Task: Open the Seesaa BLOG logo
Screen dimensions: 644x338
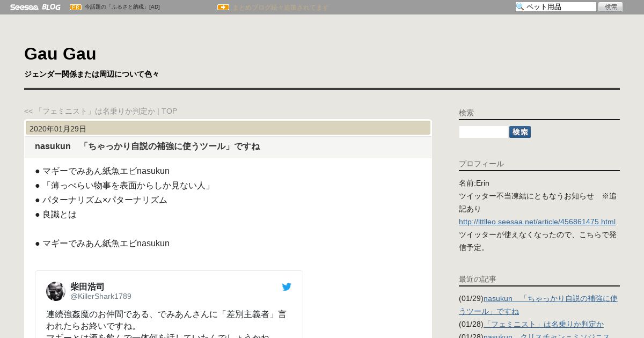Action: [35, 7]
